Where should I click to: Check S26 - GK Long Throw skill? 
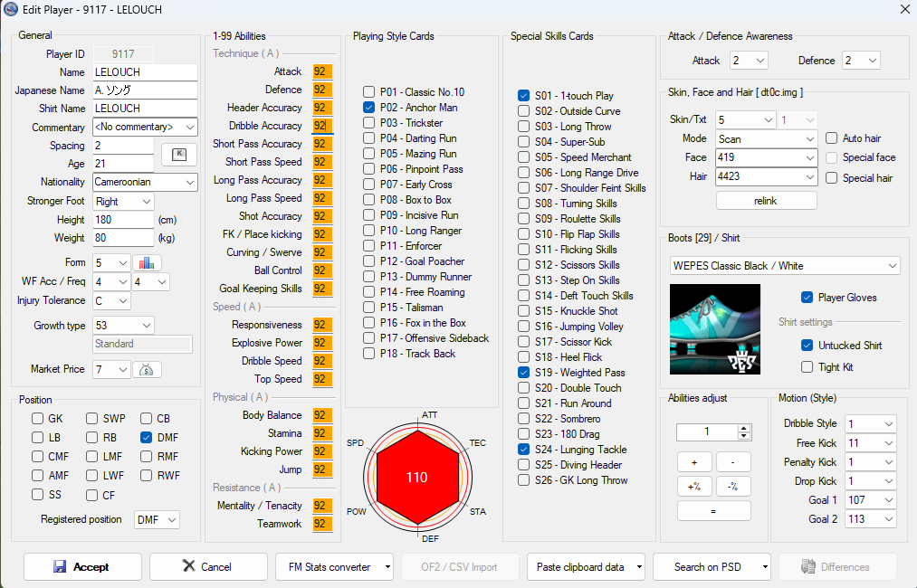pos(523,480)
